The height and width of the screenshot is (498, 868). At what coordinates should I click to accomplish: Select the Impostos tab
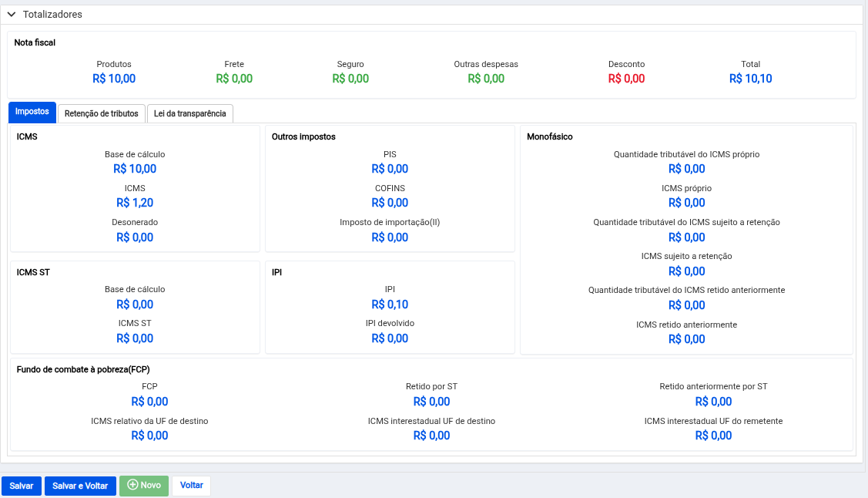tap(32, 113)
